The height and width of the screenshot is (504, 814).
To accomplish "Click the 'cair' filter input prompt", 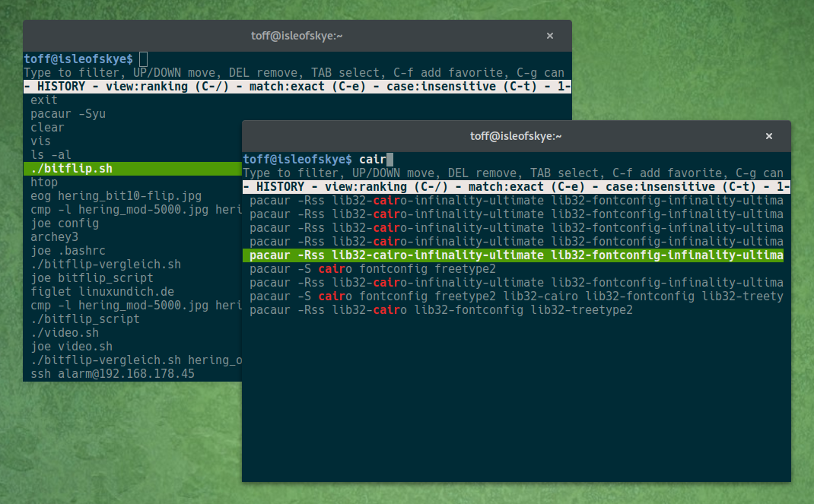I will click(373, 159).
